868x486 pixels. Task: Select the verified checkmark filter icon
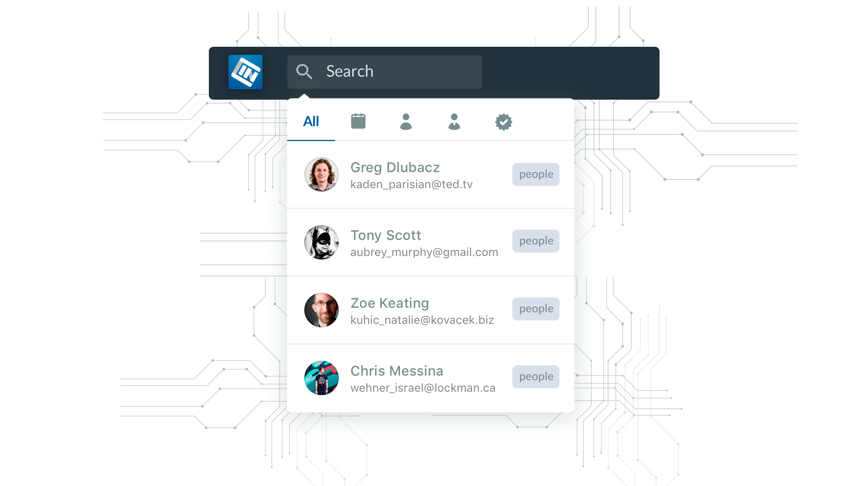pos(503,121)
